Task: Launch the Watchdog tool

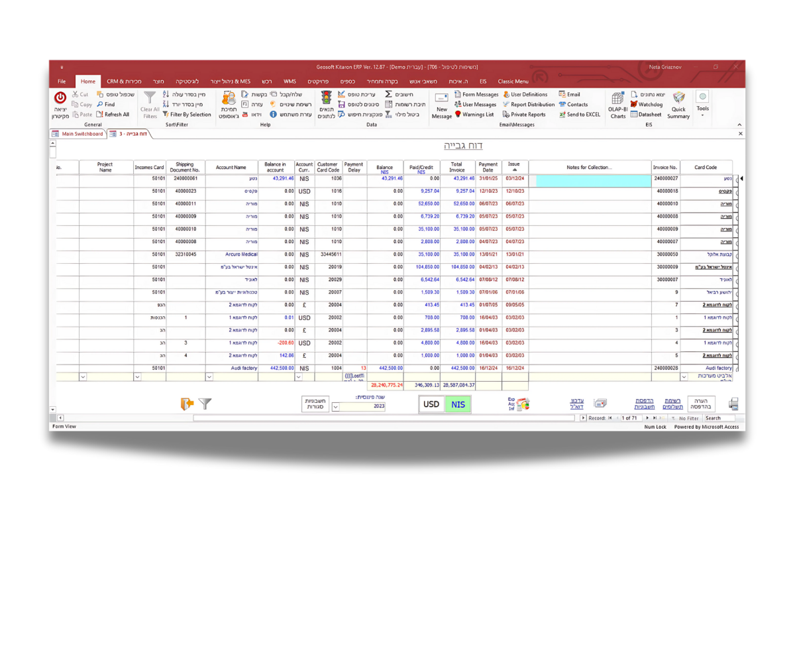Action: pyautogui.click(x=646, y=105)
